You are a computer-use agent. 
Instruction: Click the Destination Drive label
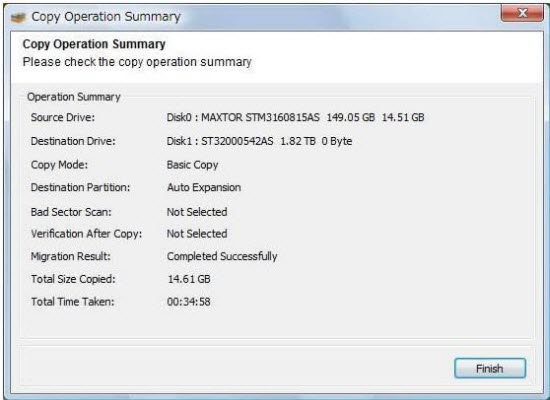coord(73,141)
